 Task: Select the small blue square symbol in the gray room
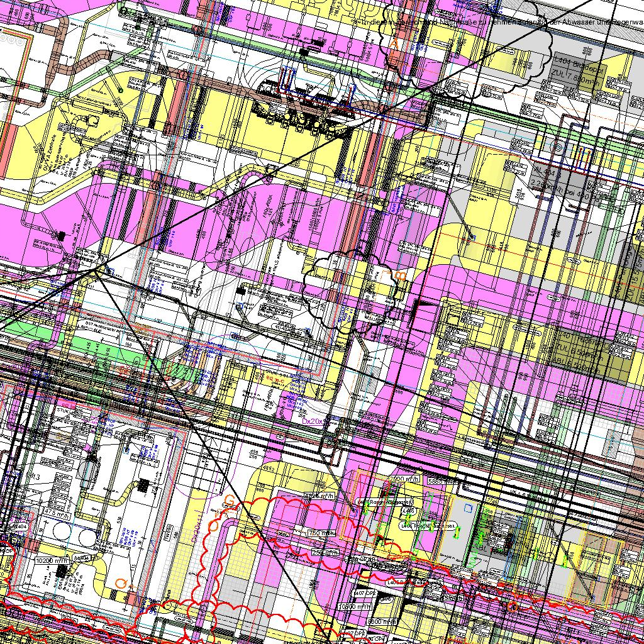tap(467, 508)
